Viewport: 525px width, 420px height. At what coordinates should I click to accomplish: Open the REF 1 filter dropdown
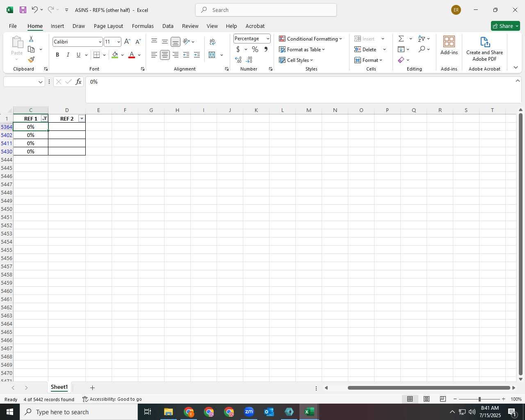click(45, 119)
